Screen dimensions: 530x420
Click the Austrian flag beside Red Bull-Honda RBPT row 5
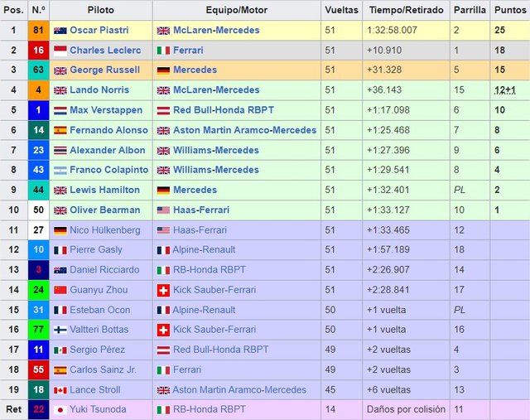coord(164,110)
